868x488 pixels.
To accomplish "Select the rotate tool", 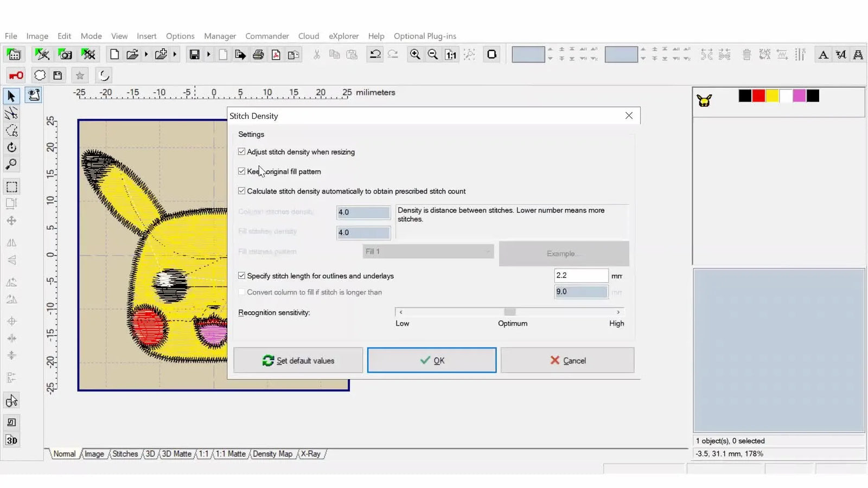I will pyautogui.click(x=11, y=147).
